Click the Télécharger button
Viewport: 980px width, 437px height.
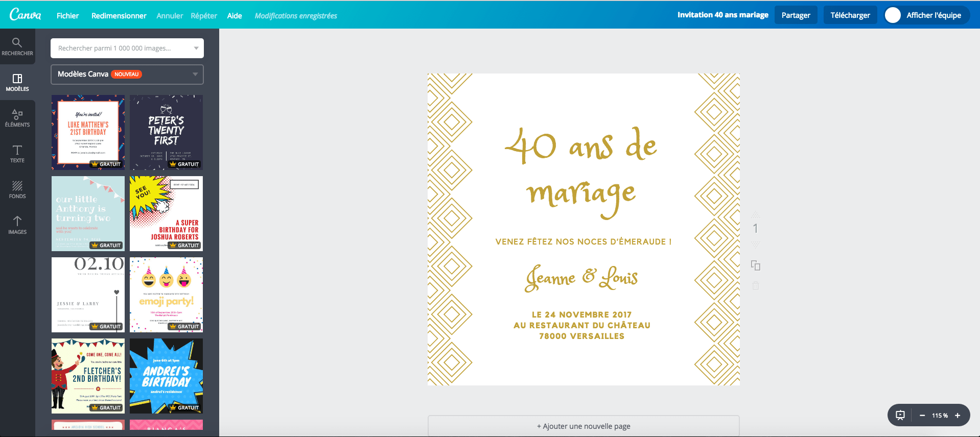coord(850,15)
